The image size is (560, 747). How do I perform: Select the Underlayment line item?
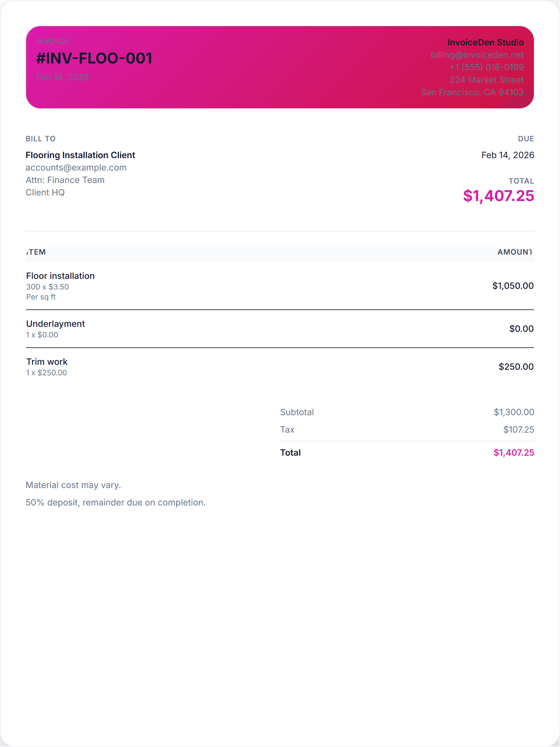56,324
